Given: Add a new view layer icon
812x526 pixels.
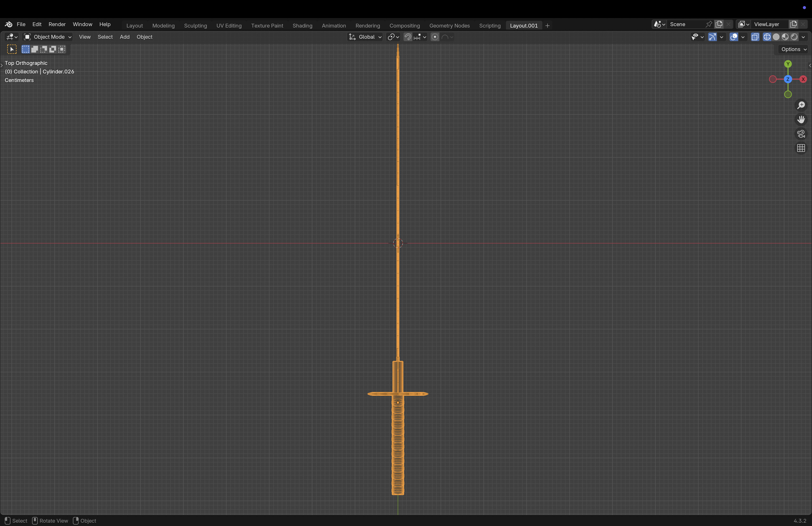Looking at the screenshot, I should click(793, 24).
